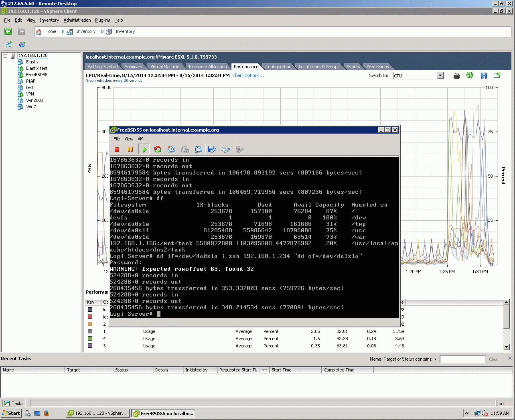
Task: Reset the VM using the red-green restart icon
Action: 158,150
